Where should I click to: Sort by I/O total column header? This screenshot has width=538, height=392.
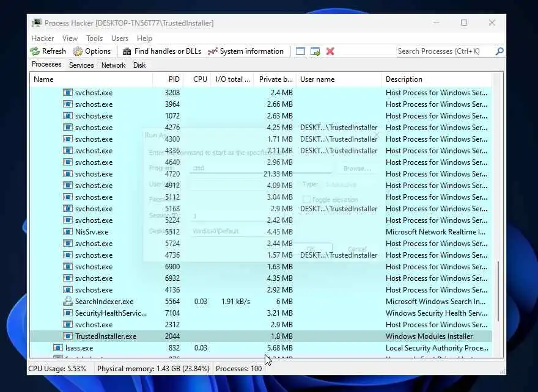point(232,79)
